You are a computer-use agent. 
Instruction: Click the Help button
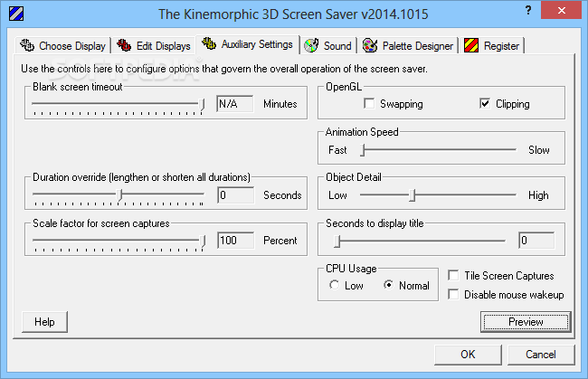(44, 322)
